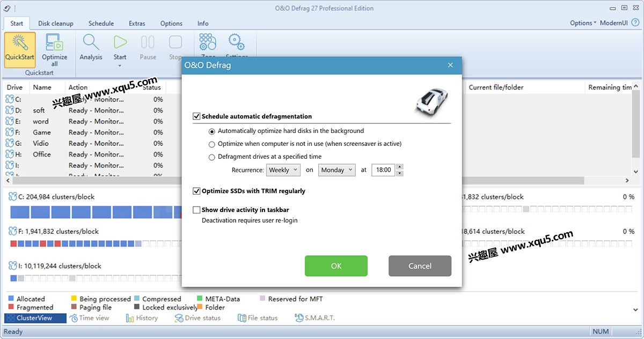
Task: Click the File status icon
Action: coord(242,318)
